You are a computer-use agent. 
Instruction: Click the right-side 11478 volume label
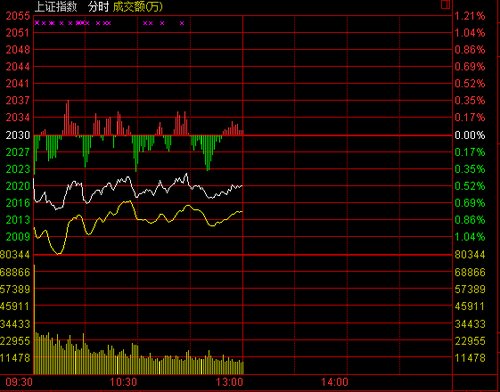click(x=470, y=358)
